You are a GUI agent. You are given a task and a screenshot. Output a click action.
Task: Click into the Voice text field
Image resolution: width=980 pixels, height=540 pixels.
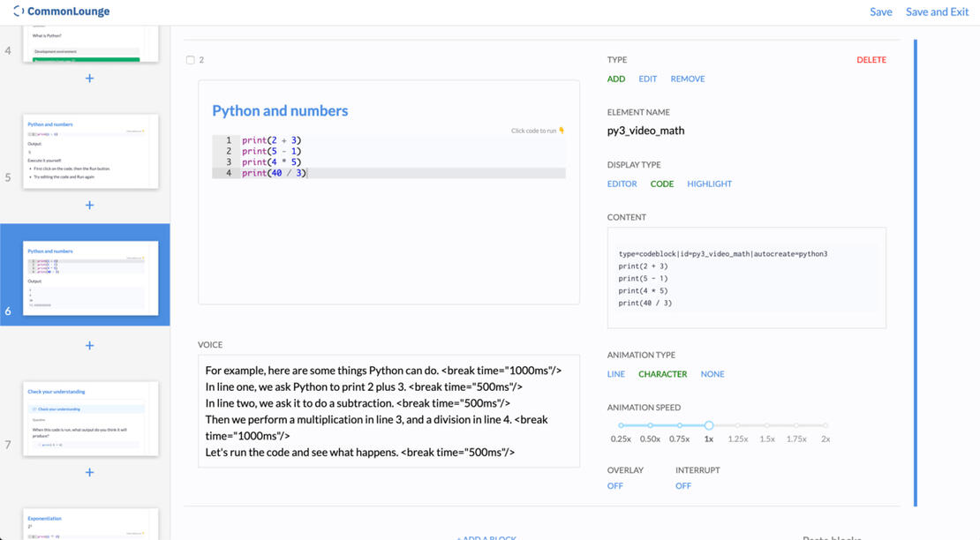click(x=388, y=411)
